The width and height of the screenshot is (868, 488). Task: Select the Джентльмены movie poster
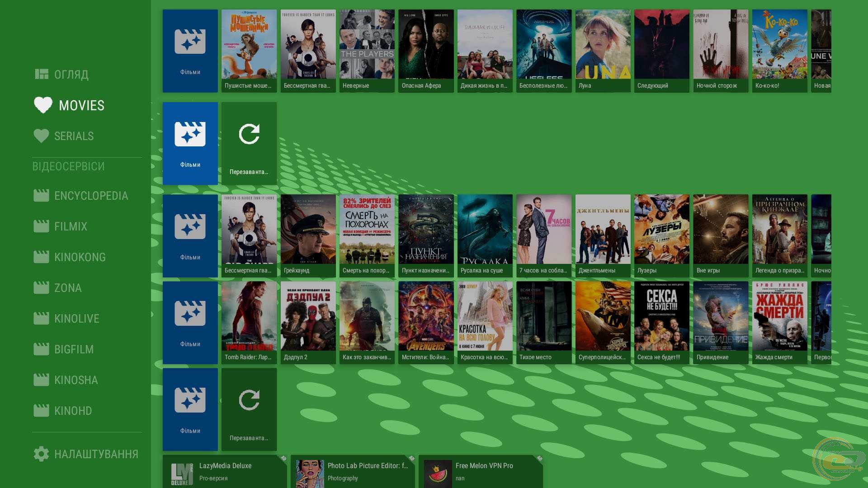coord(603,235)
